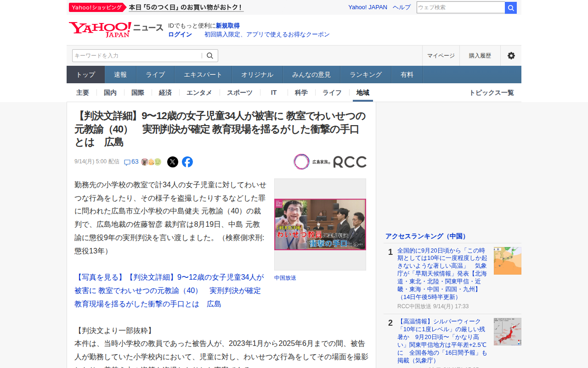This screenshot has width=588, height=368.
Task: Open the 国際 category tab
Action: (x=138, y=92)
